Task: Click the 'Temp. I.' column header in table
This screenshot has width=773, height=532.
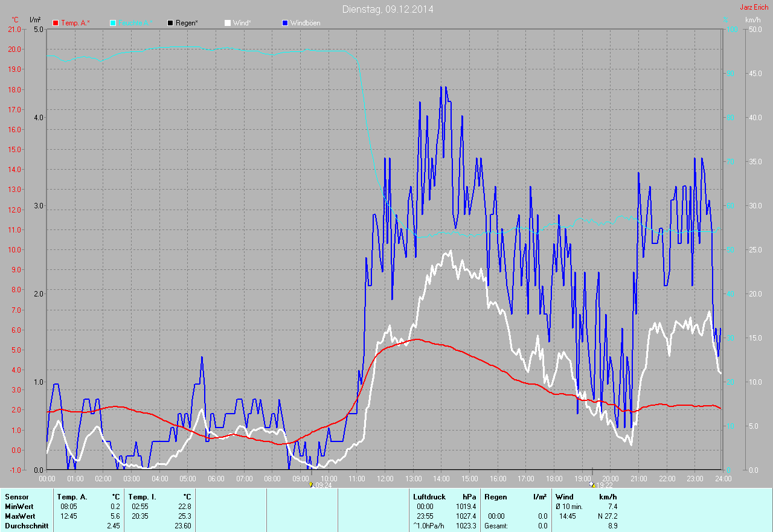Action: 143,496
